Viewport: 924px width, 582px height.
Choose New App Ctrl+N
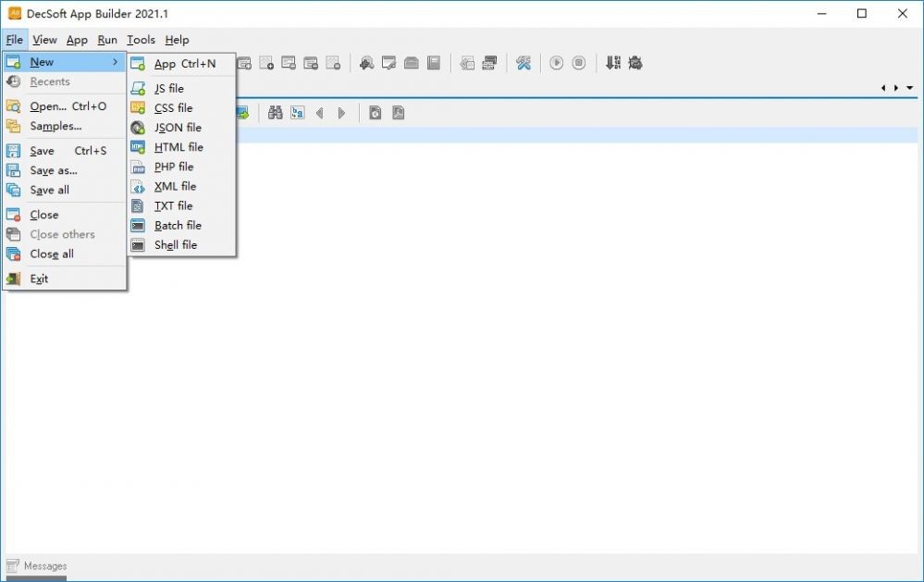click(181, 64)
